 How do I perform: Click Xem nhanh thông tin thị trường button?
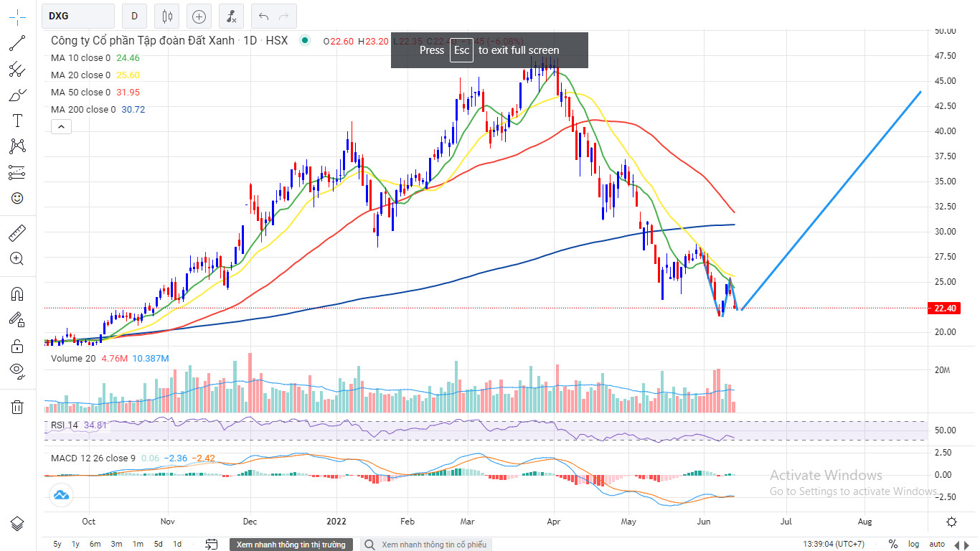291,545
